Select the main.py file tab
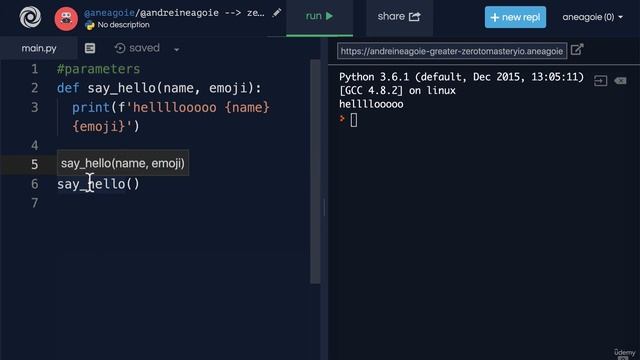This screenshot has width=640, height=360. (x=39, y=48)
